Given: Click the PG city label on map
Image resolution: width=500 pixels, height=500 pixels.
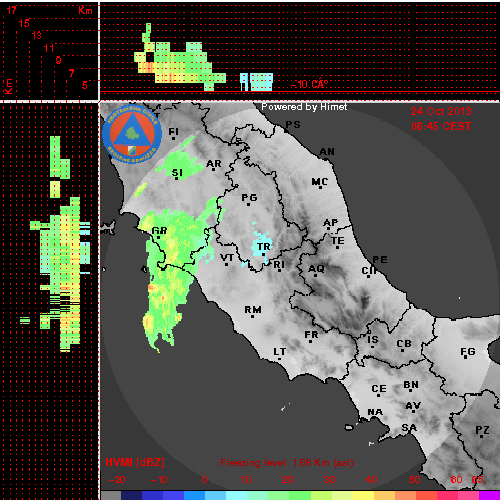Looking at the screenshot, I should [249, 198].
